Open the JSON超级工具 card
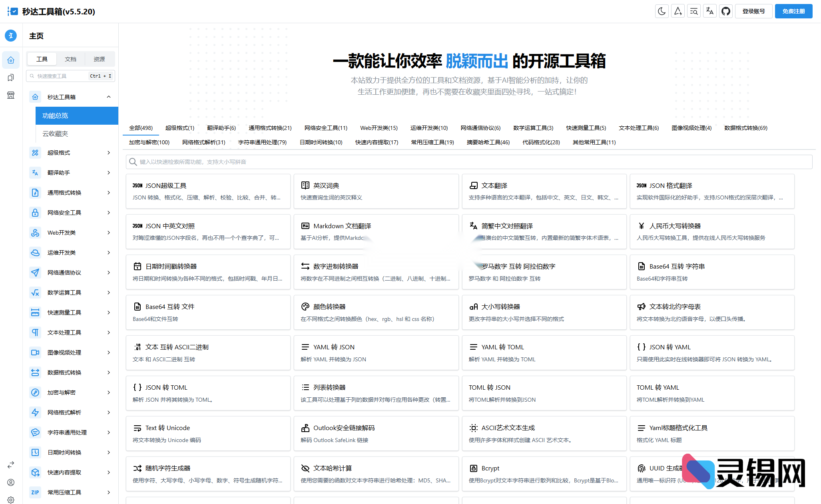The width and height of the screenshot is (821, 504). coord(208,191)
